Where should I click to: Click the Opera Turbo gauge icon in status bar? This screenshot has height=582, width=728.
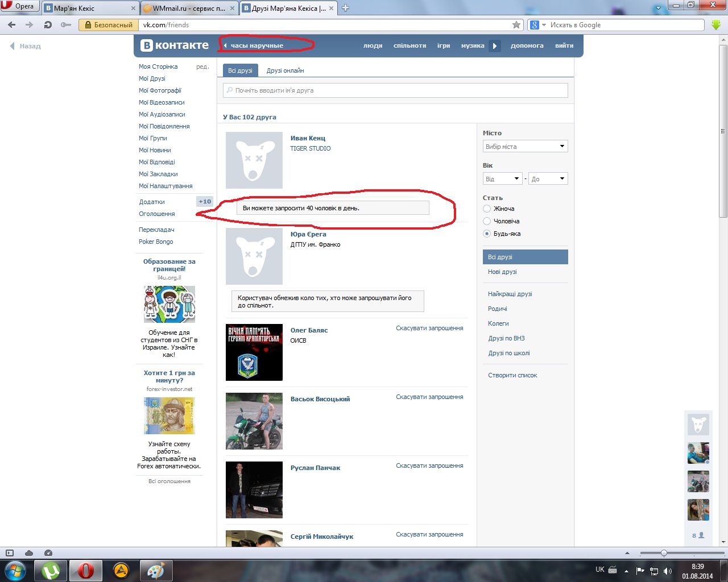48,553
